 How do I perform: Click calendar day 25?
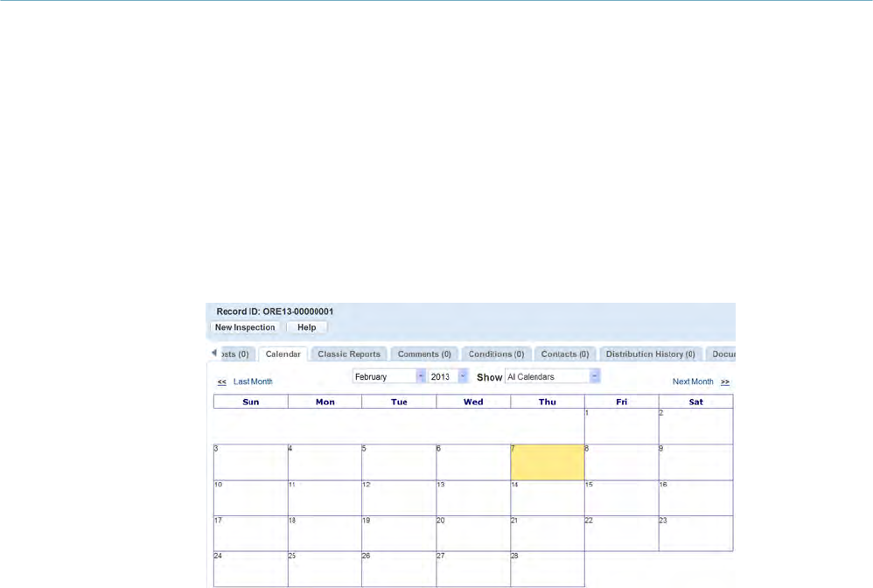click(x=325, y=569)
